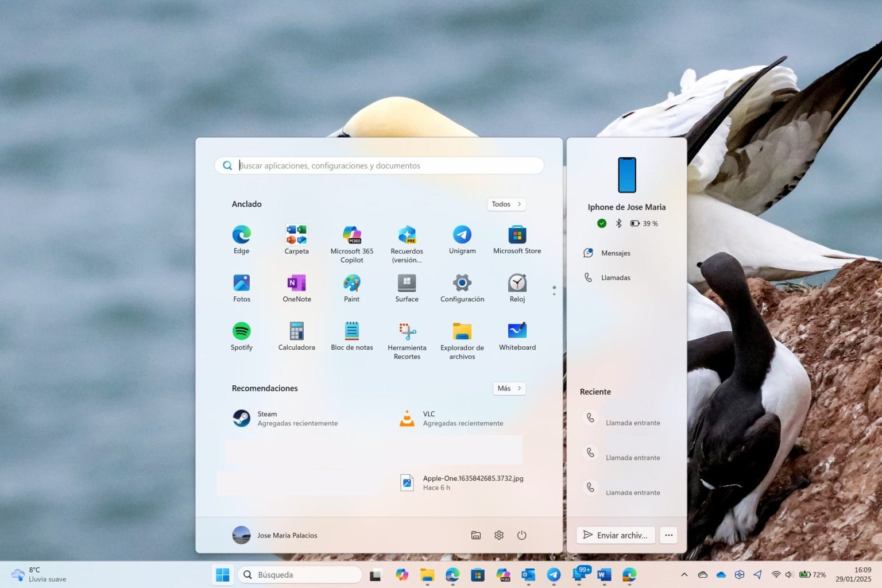882x588 pixels.
Task: Click the power button icon
Action: click(521, 535)
